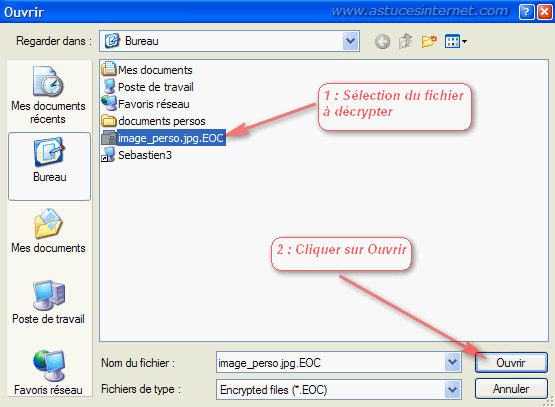This screenshot has width=555, height=407.
Task: Select documents persos folder icon
Action: [109, 120]
